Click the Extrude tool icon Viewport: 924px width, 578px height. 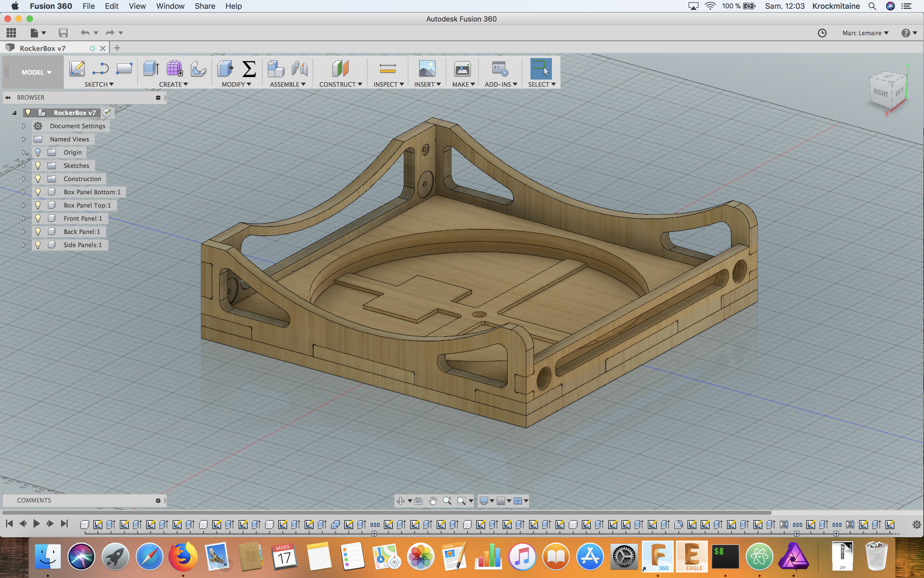[151, 69]
